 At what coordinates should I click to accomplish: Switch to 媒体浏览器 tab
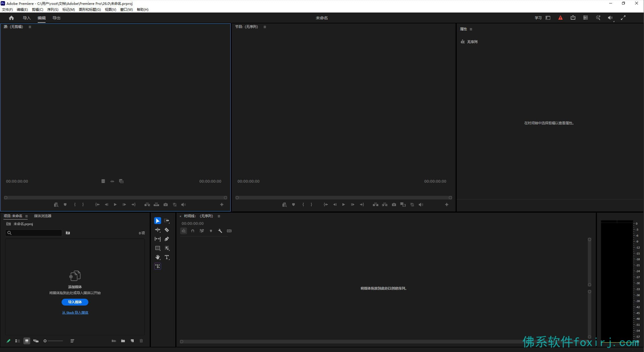pyautogui.click(x=42, y=216)
